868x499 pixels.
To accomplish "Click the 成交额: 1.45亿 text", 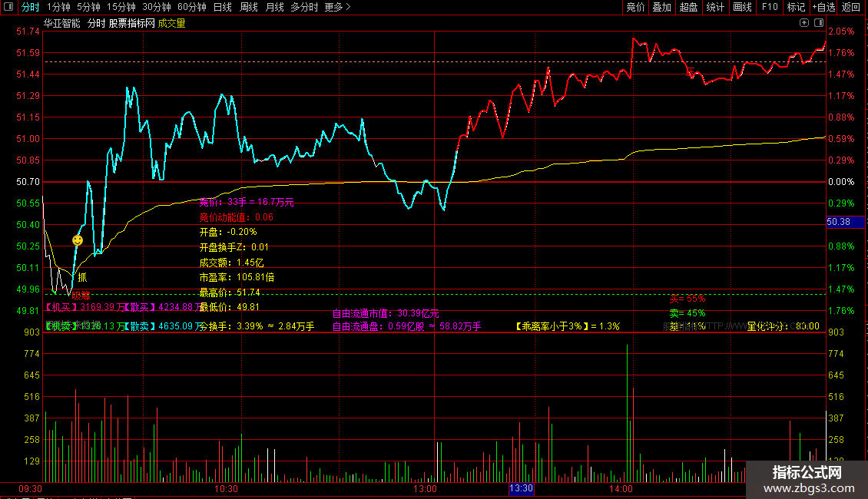I will (x=231, y=263).
